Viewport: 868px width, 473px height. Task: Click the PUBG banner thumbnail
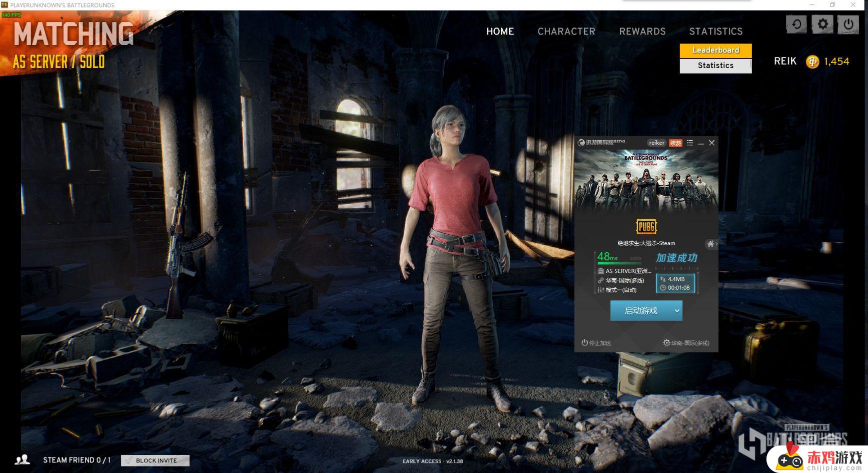(646, 181)
